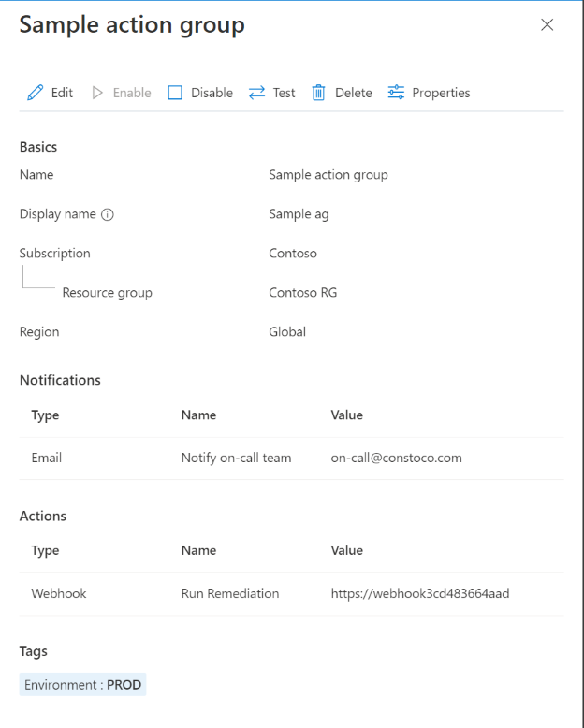
Task: Select the Edit toolbar label
Action: [x=62, y=93]
